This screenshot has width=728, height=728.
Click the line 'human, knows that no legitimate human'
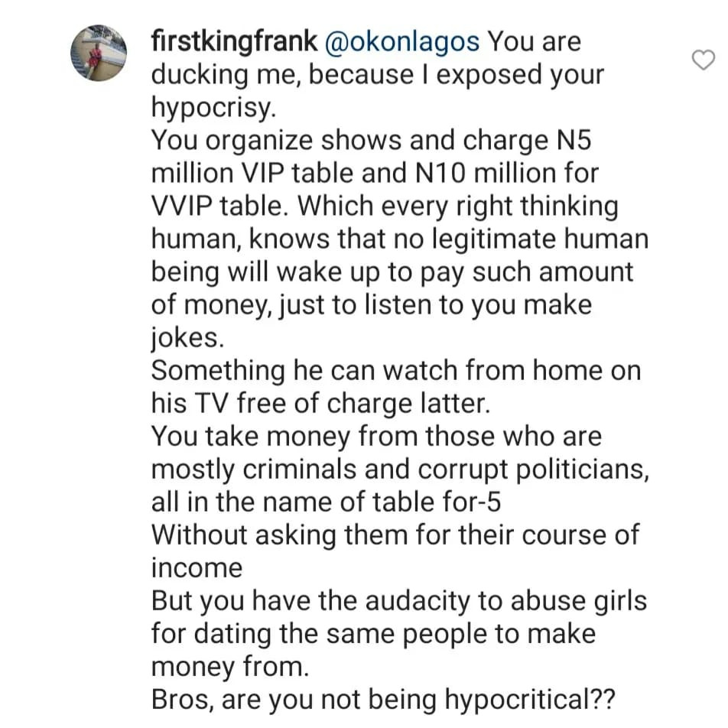click(x=400, y=239)
